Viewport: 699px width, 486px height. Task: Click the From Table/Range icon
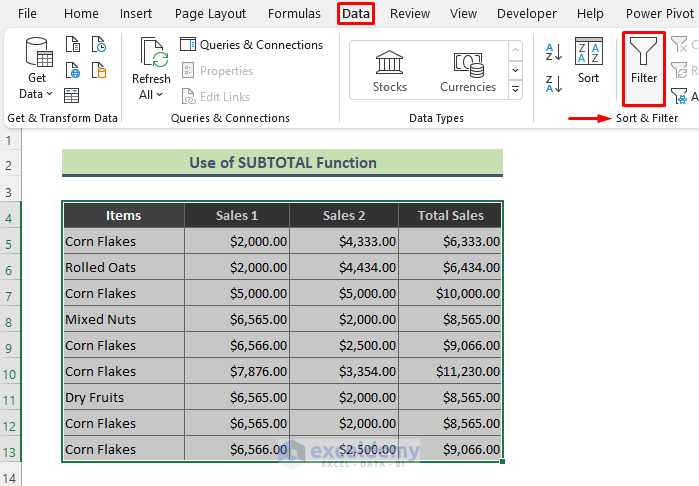[x=72, y=96]
